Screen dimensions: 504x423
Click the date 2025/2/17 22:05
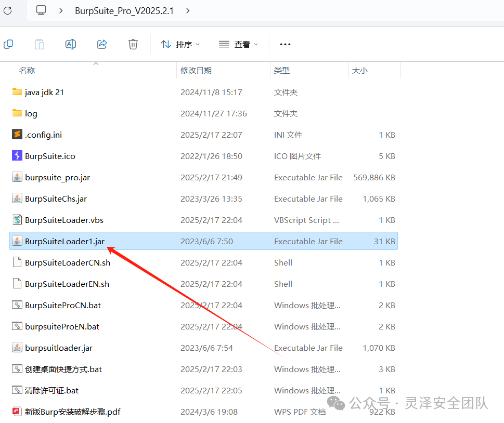211,391
